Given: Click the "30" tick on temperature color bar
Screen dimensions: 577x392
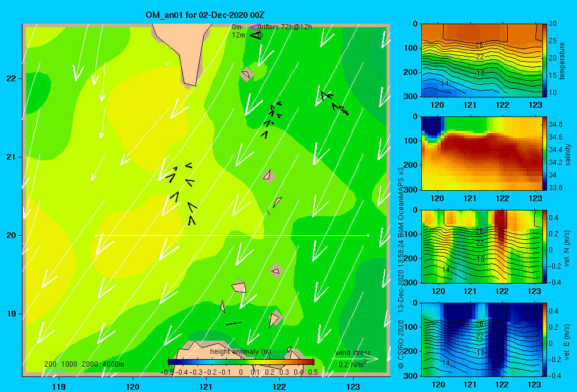Looking at the screenshot, I should (553, 24).
